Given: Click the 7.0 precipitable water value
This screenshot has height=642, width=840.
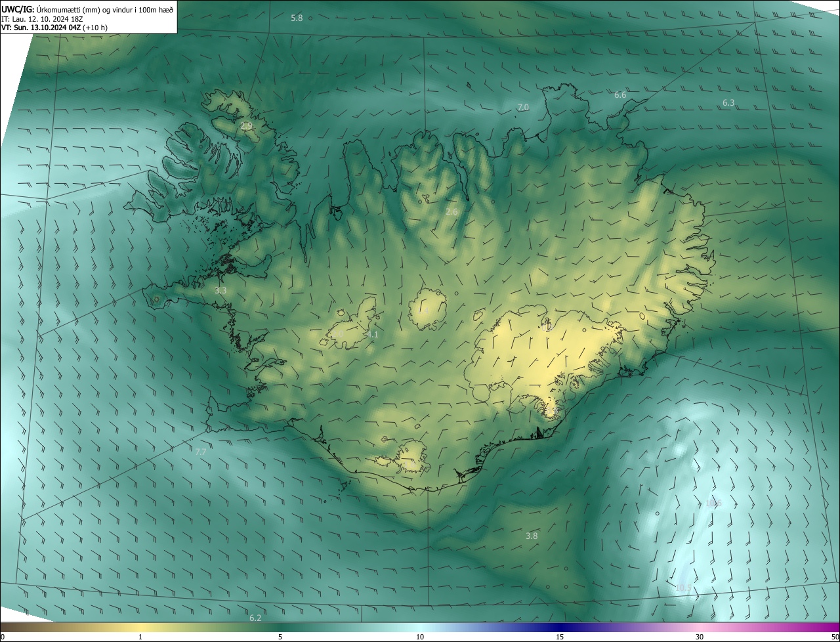Looking at the screenshot, I should 523,107.
